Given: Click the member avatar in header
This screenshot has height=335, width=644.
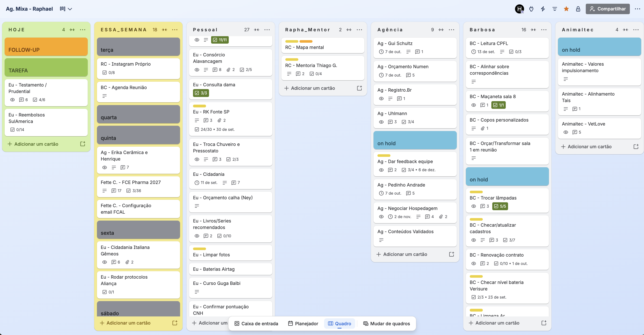Looking at the screenshot, I should [519, 9].
